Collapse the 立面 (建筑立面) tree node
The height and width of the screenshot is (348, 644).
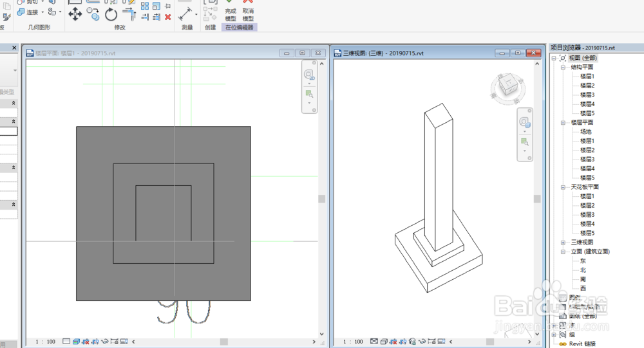tap(563, 252)
